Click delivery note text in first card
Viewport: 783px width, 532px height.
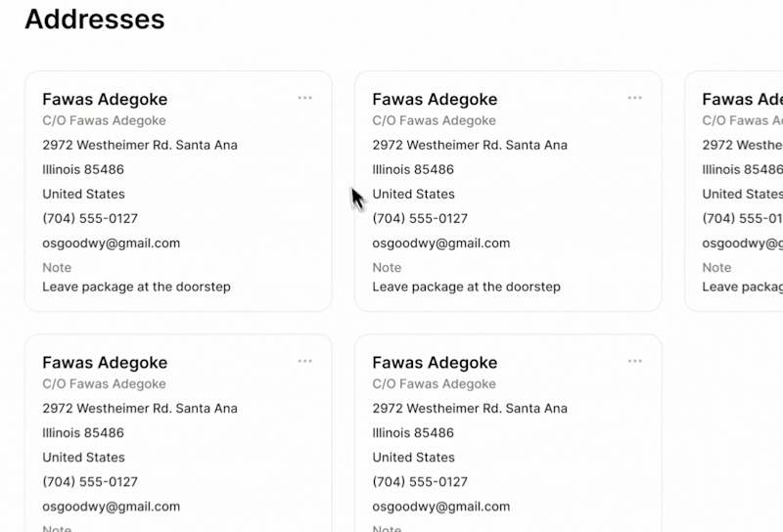[x=136, y=287]
